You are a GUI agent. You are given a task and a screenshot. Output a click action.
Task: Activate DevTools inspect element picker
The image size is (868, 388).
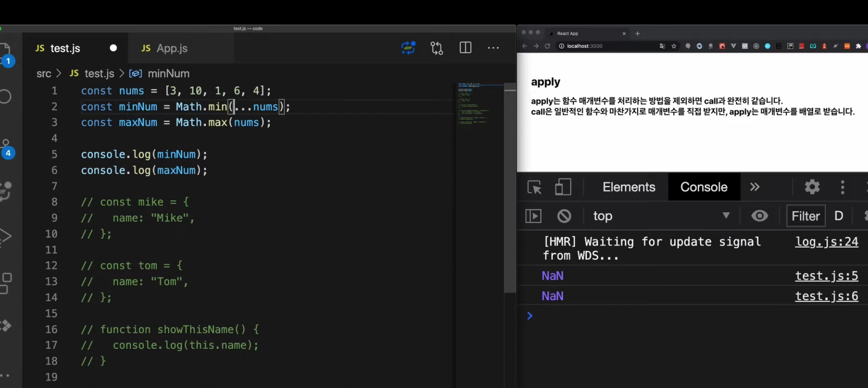[534, 187]
